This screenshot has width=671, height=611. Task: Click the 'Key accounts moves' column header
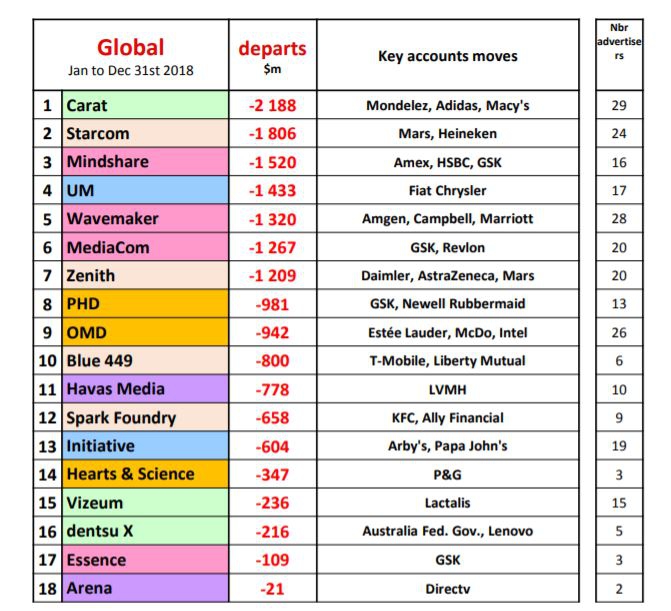[x=447, y=56]
